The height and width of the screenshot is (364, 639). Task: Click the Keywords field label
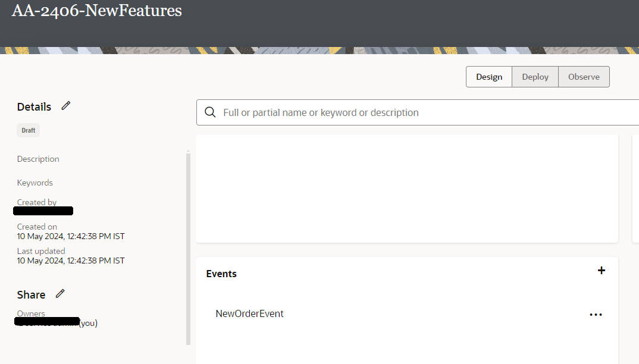(x=35, y=183)
